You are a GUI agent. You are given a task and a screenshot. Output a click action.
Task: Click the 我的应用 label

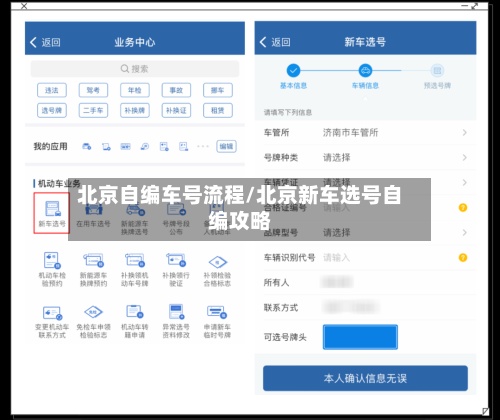[x=50, y=146]
